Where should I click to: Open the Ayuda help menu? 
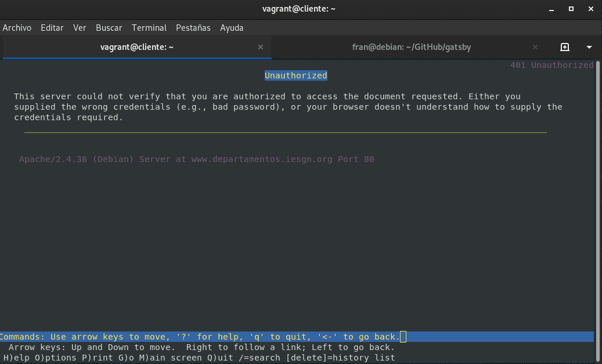coord(232,28)
